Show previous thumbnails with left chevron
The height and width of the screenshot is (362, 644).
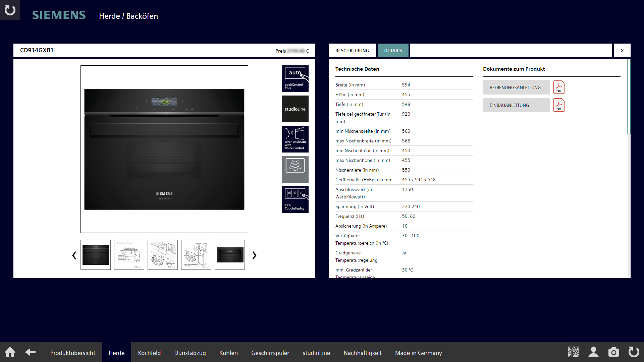pos(74,255)
